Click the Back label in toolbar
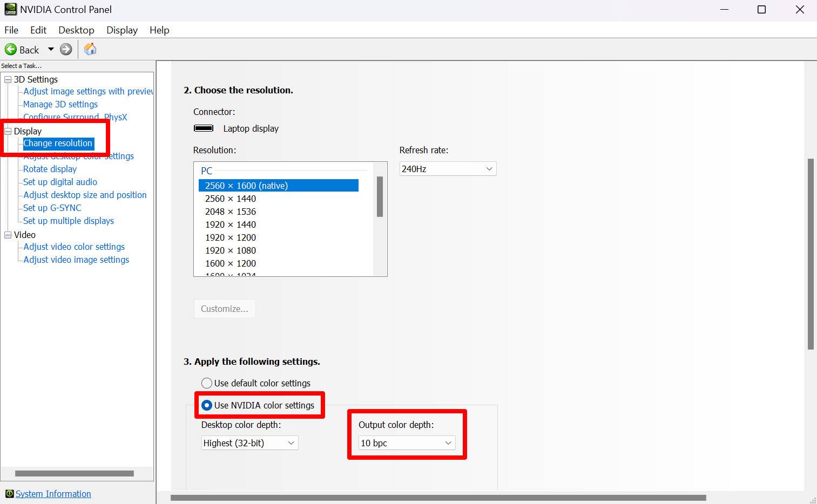817x504 pixels. coord(29,50)
